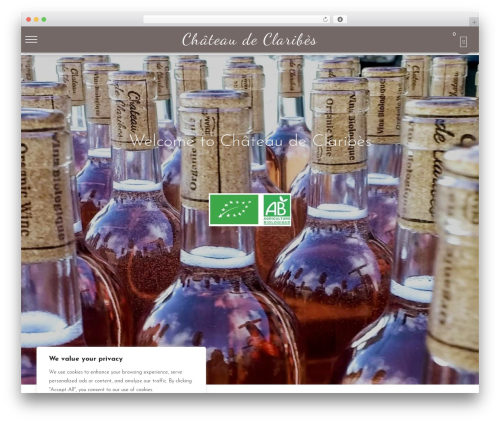Click the EU organic leaf logo

click(234, 210)
